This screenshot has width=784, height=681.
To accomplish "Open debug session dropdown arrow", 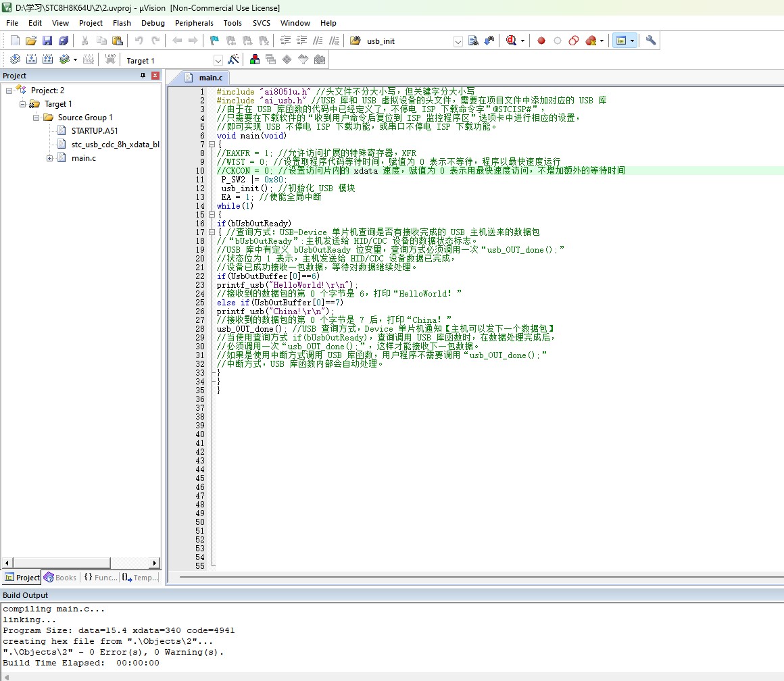I will (x=522, y=41).
